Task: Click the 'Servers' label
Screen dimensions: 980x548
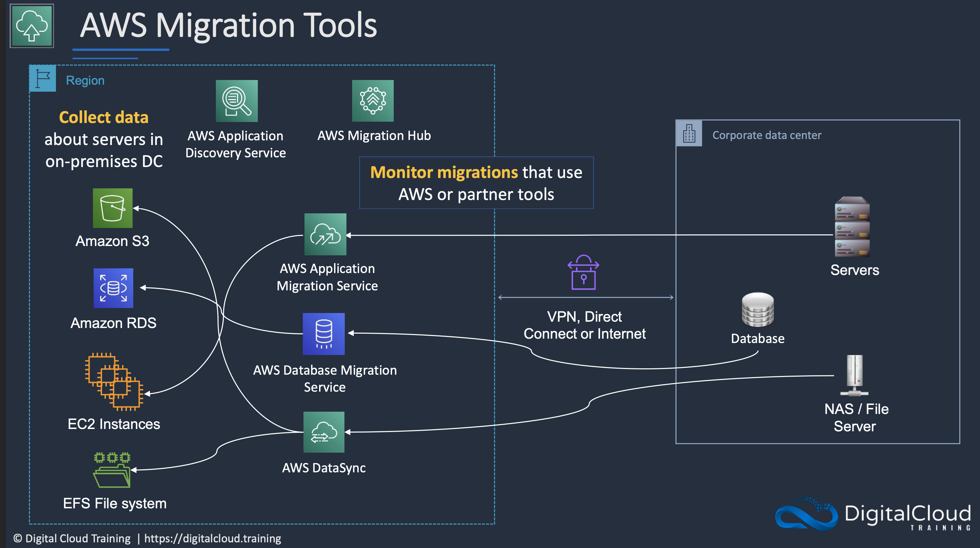Action: pos(854,270)
